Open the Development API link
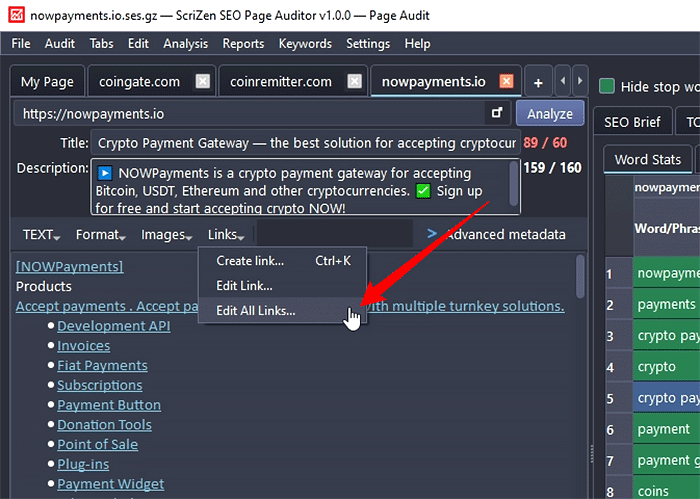 (113, 326)
